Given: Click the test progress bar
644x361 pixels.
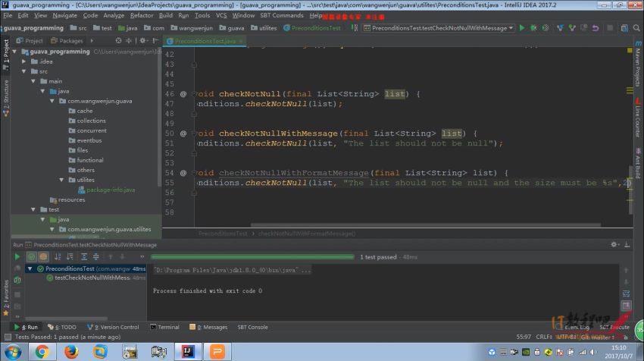Looking at the screenshot, I should click(x=252, y=257).
